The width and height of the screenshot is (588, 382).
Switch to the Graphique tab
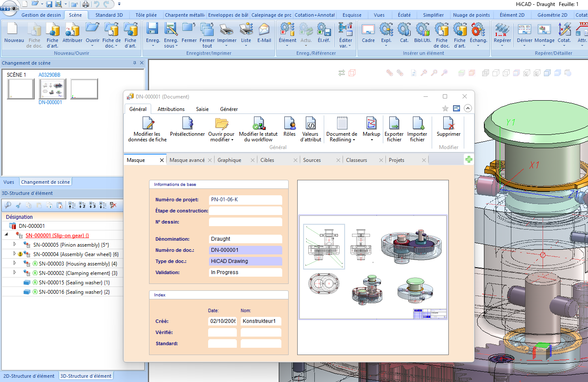click(x=230, y=160)
